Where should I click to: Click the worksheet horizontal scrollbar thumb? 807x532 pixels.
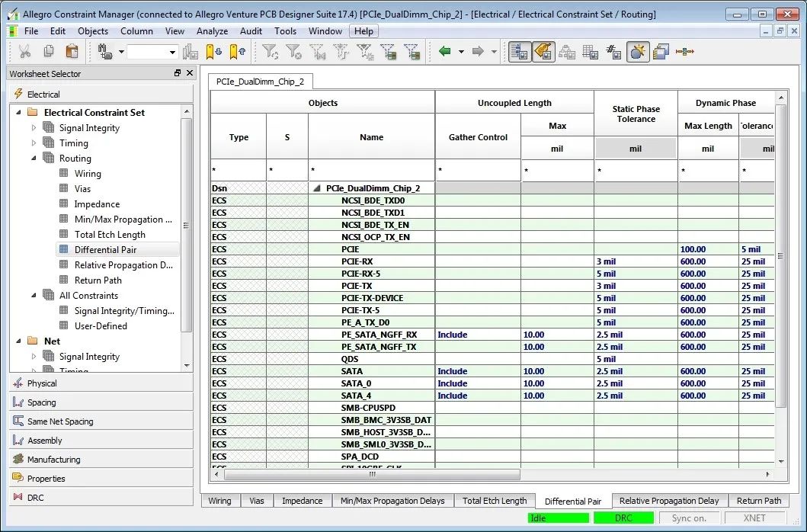coord(372,474)
